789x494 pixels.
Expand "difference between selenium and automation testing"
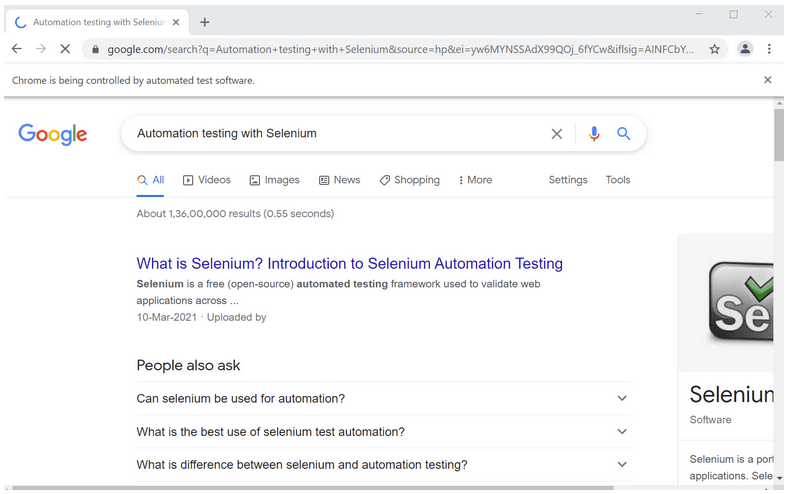pyautogui.click(x=622, y=465)
